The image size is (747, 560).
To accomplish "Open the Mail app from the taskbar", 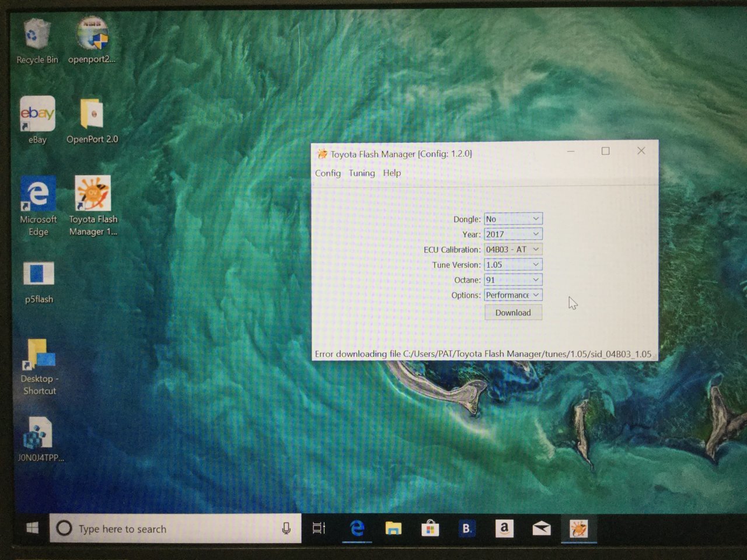I will pos(542,528).
